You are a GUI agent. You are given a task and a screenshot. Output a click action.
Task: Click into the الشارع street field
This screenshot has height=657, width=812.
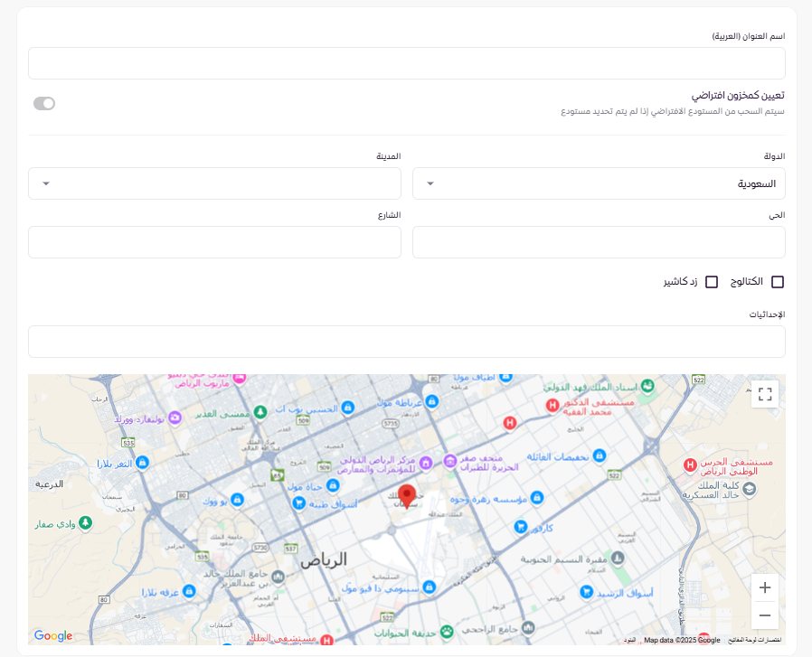click(x=214, y=242)
